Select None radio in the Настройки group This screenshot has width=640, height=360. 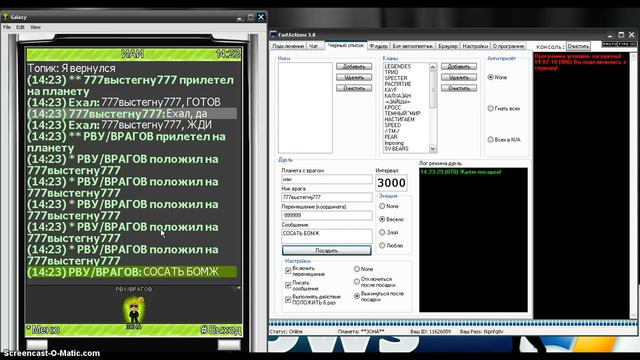363,269
